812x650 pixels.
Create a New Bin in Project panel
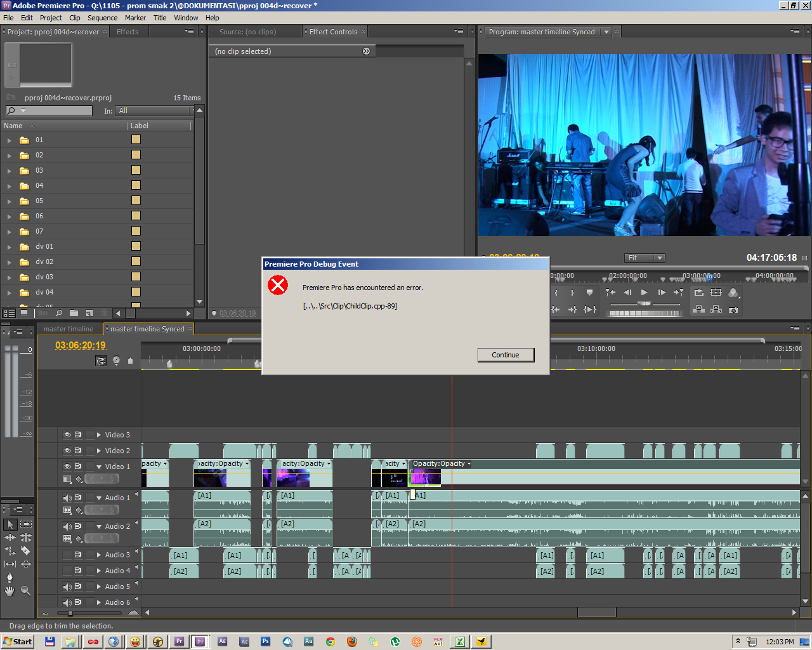tap(74, 313)
